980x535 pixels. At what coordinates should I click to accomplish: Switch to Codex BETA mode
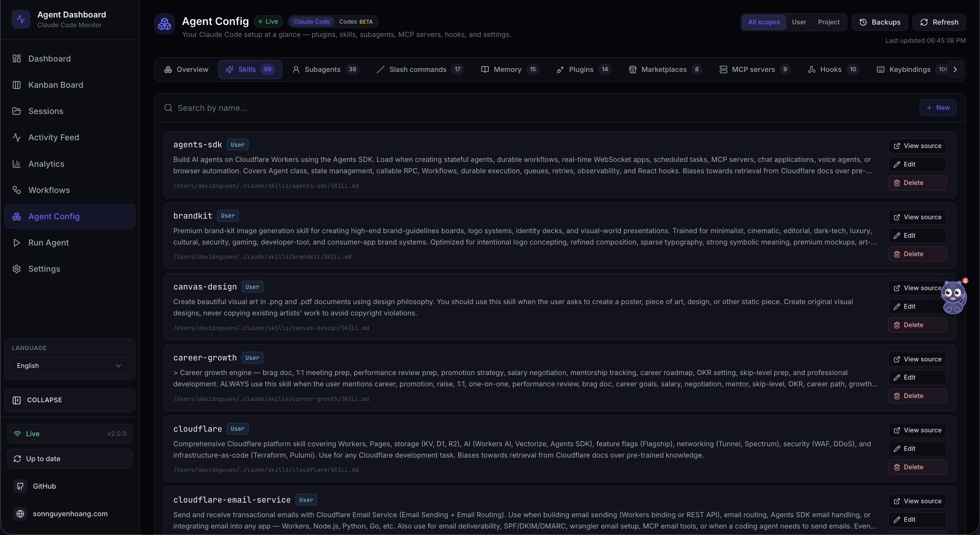pyautogui.click(x=356, y=22)
